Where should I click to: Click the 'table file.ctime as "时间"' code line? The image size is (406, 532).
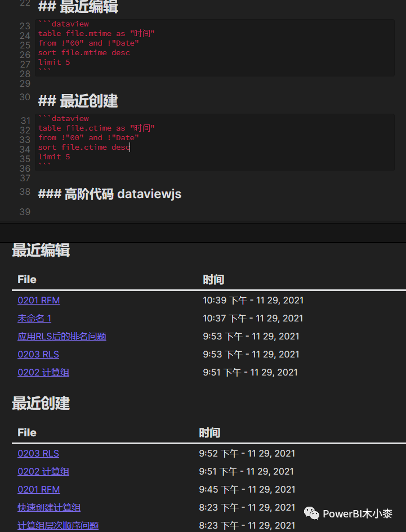(96, 128)
